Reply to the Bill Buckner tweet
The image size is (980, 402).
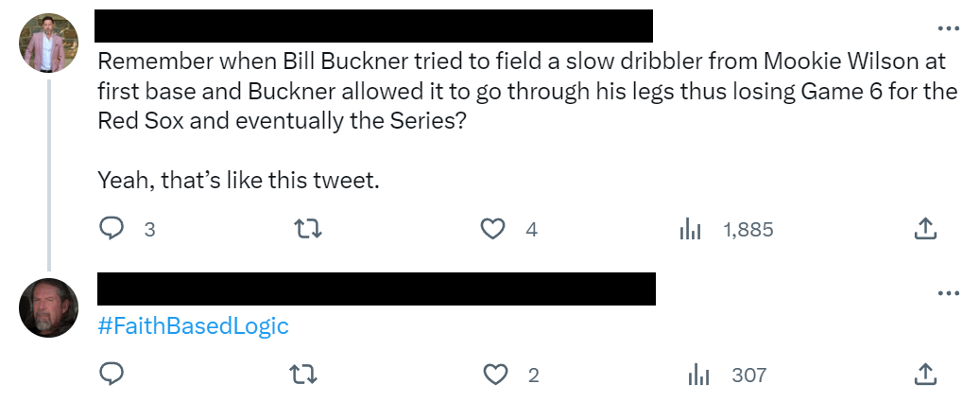pos(112,229)
